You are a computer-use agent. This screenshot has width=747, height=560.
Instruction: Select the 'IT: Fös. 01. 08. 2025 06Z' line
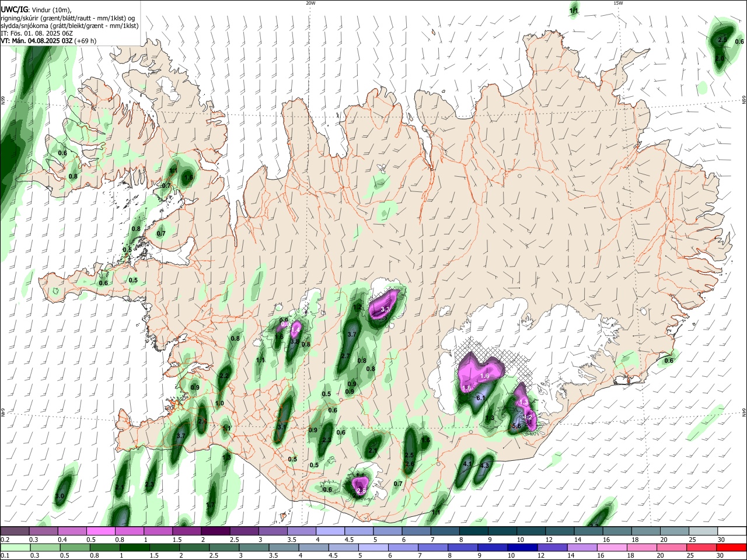37,33
